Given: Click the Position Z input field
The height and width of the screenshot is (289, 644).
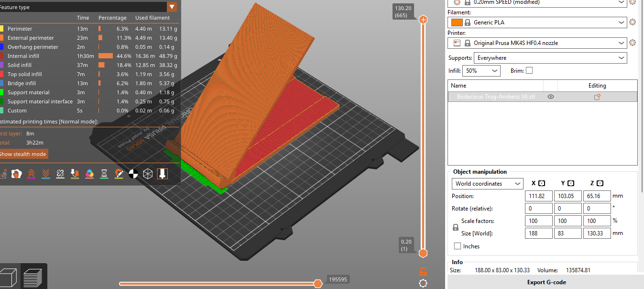Looking at the screenshot, I should [597, 196].
